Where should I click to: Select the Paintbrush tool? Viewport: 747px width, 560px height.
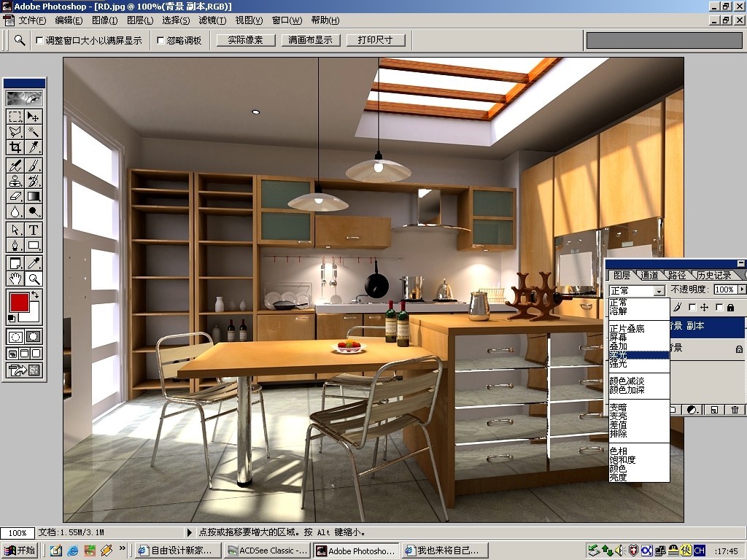(34, 166)
